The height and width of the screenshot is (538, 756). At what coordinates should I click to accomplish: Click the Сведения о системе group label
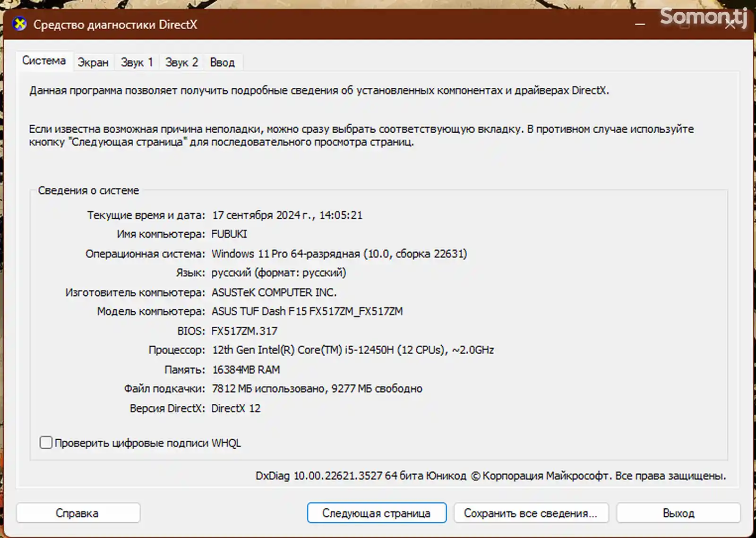[x=88, y=190]
